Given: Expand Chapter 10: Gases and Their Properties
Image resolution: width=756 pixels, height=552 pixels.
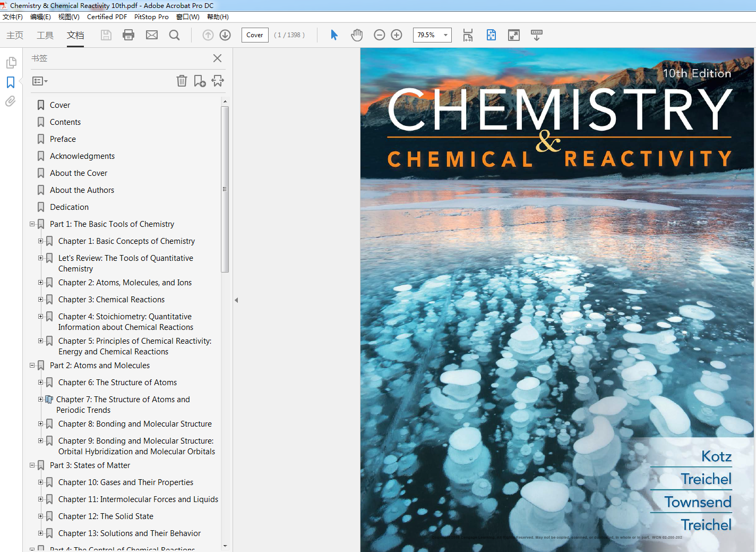Looking at the screenshot, I should [40, 482].
